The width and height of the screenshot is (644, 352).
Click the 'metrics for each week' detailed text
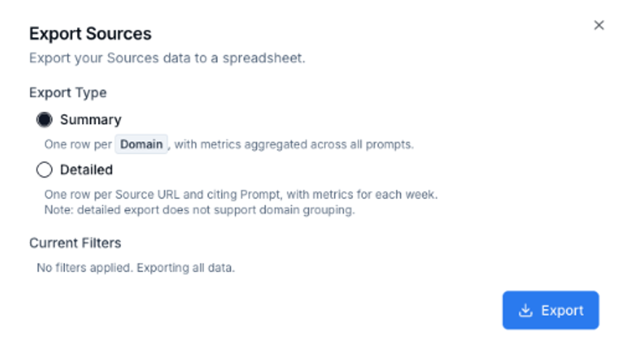[375, 194]
